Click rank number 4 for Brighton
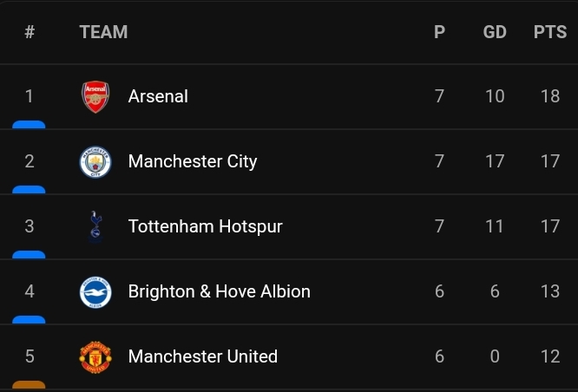Image resolution: width=578 pixels, height=392 pixels. click(30, 291)
